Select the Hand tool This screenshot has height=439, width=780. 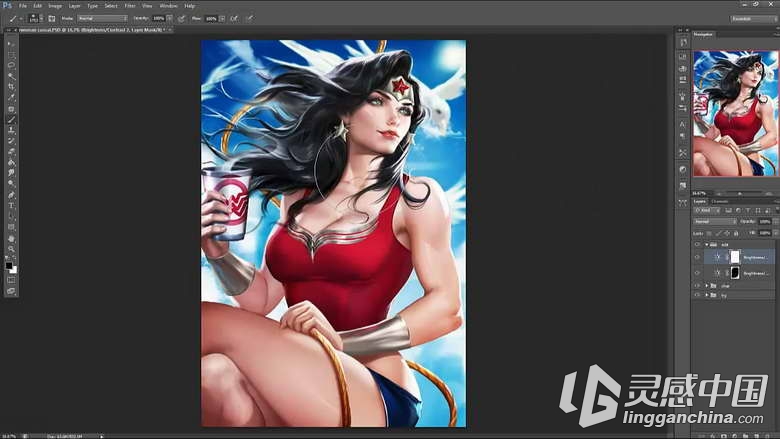click(11, 239)
